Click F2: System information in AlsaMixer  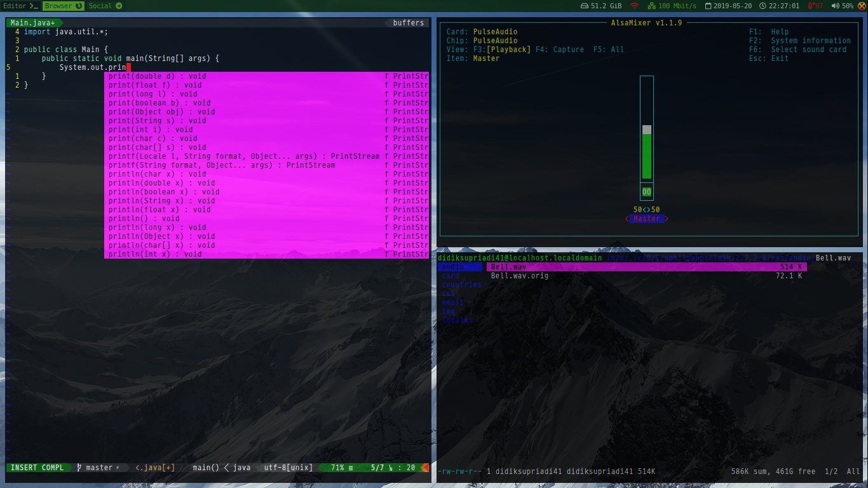click(800, 41)
